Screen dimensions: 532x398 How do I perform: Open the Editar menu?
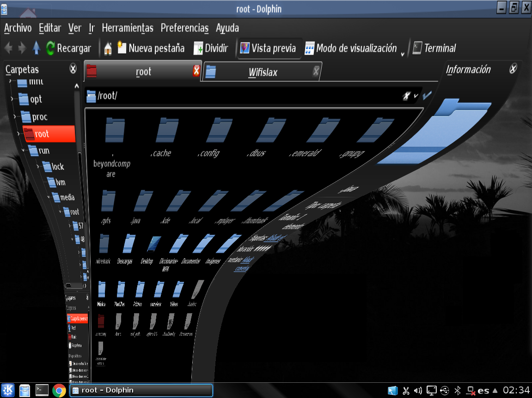50,28
